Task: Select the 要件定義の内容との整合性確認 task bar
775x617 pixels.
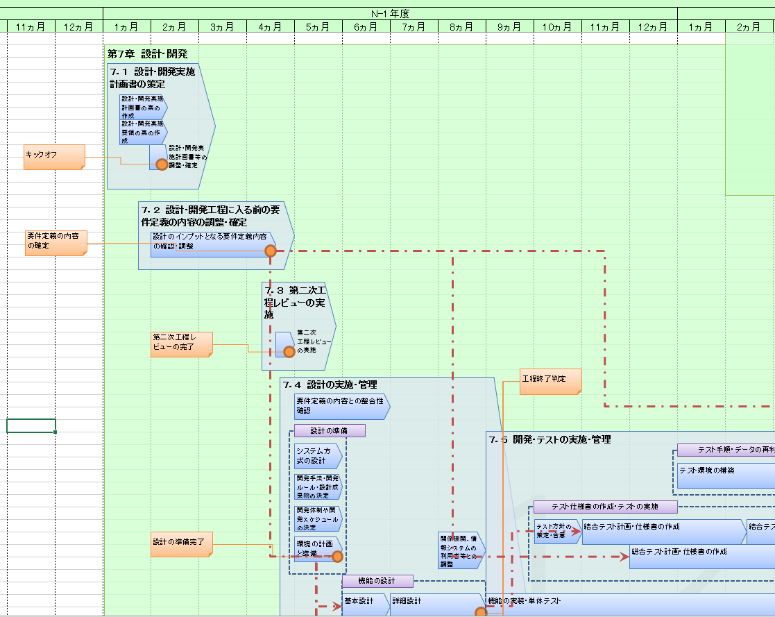Action: coord(342,407)
